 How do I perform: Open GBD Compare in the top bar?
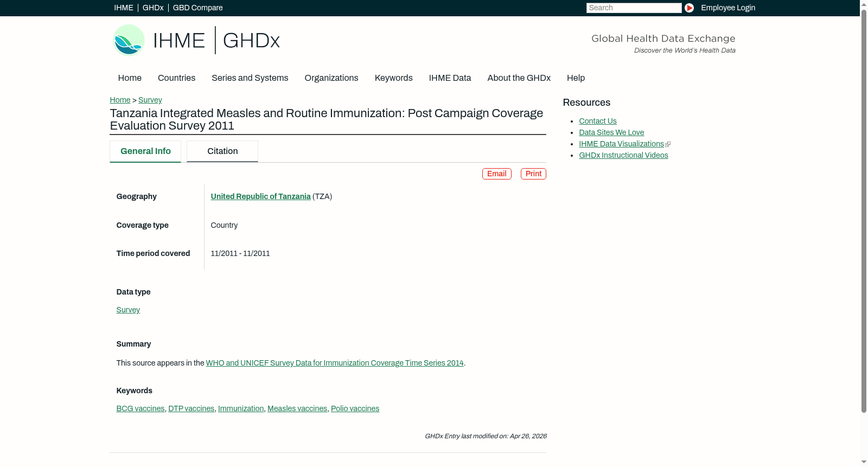[x=197, y=8]
